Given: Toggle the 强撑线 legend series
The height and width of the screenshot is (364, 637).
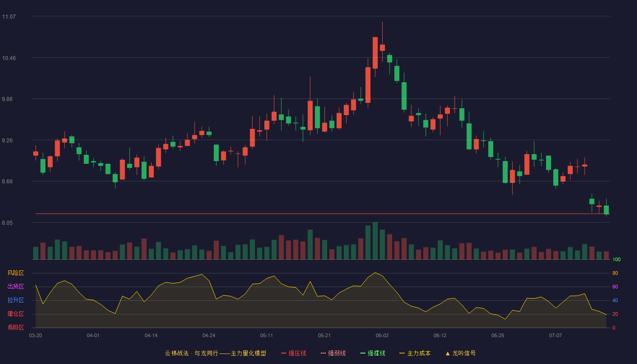Looking at the screenshot, I should coord(373,353).
